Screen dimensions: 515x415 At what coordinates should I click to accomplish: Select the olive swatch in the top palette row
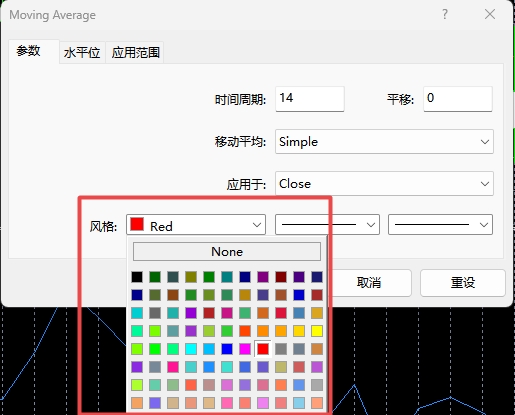tap(191, 277)
